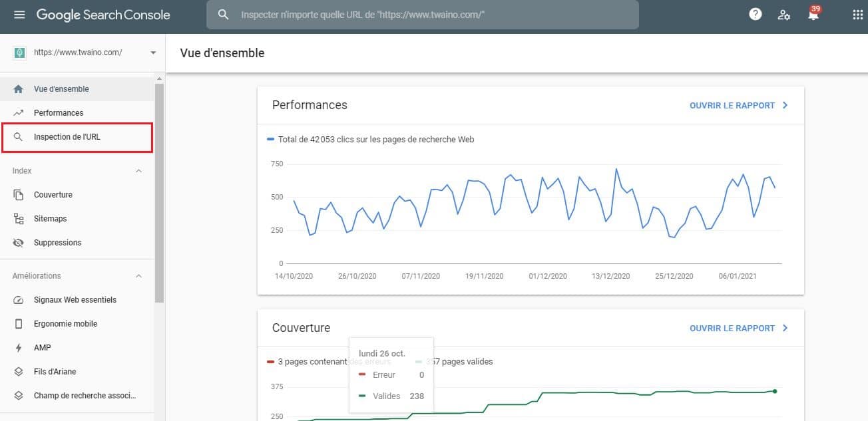Click the Sitemaps tree icon
Image resolution: width=868 pixels, height=421 pixels.
19,219
